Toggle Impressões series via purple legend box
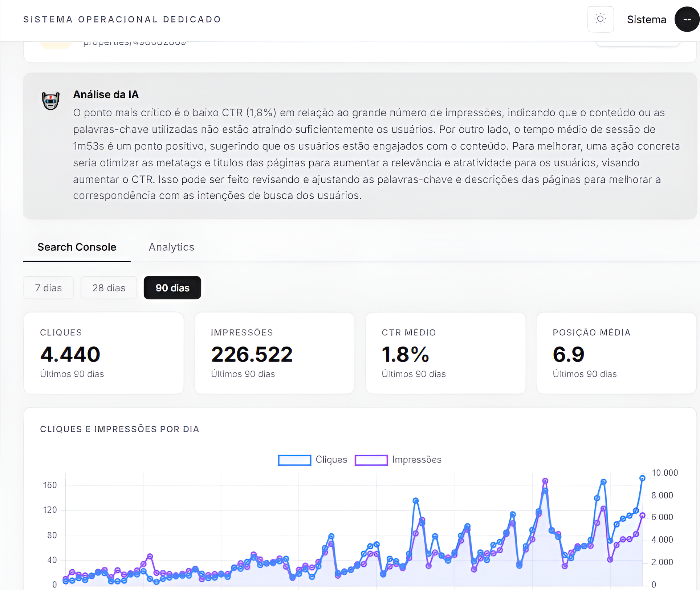 (x=371, y=460)
